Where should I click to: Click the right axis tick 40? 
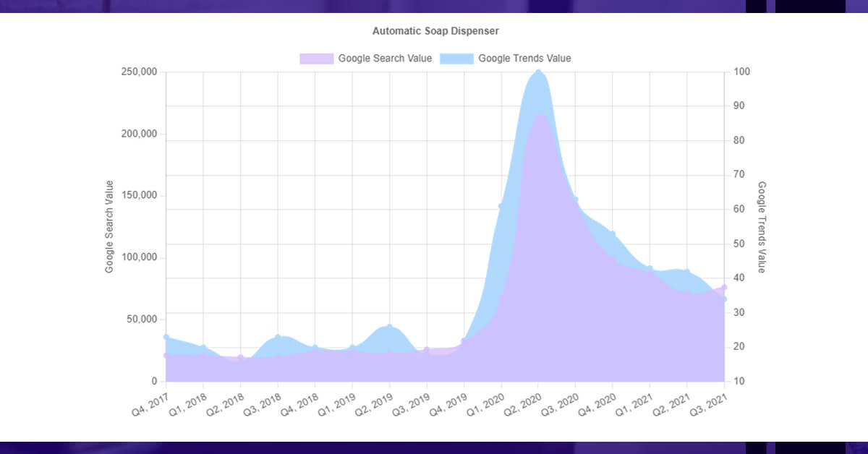pyautogui.click(x=739, y=278)
